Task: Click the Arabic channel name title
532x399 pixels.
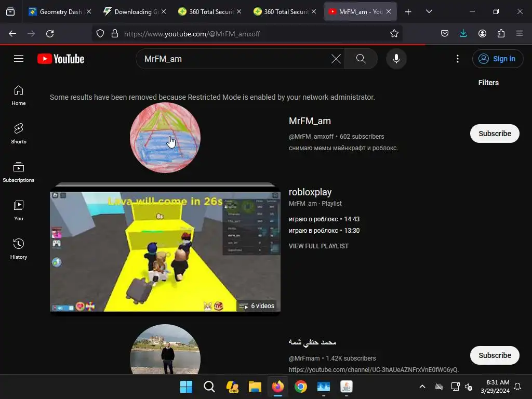Action: pyautogui.click(x=312, y=342)
